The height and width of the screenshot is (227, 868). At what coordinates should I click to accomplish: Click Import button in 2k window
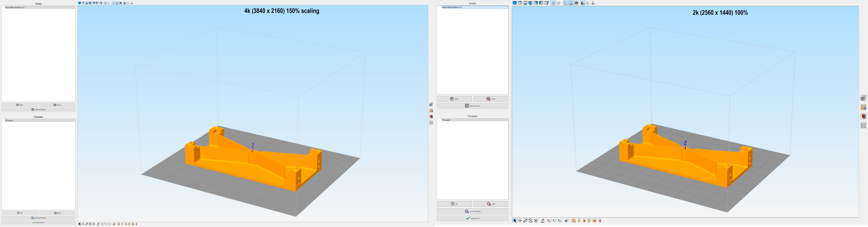coord(454,99)
